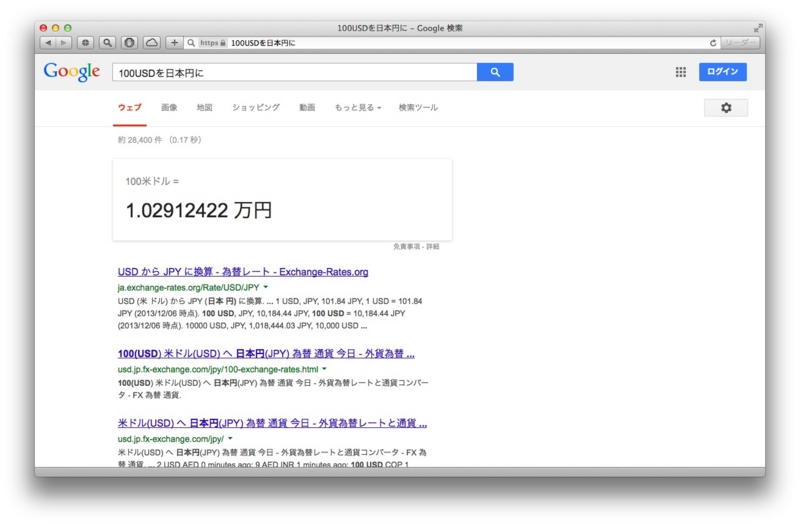Zoom the window with the green button
The image size is (800, 525).
point(67,28)
